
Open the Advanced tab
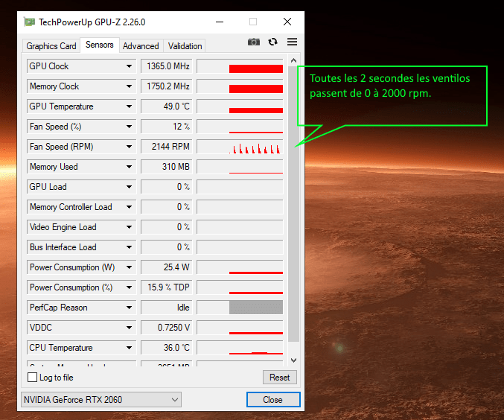[141, 46]
